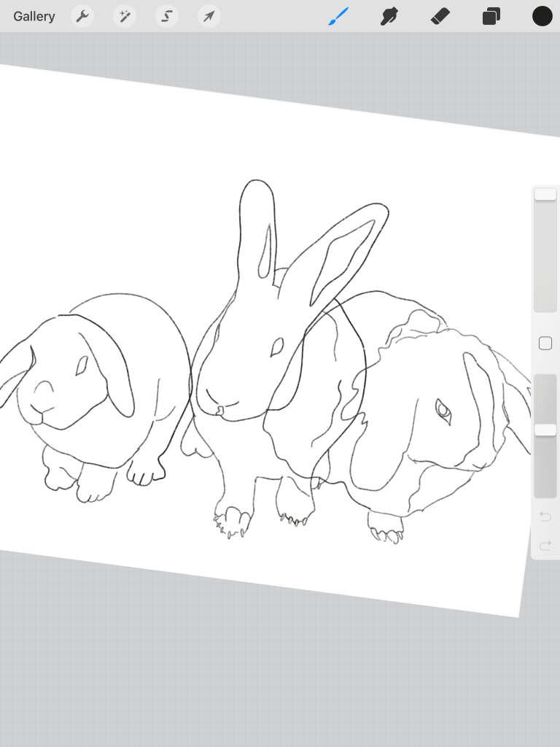Tap the right rabbit's detailed eye
The height and width of the screenshot is (747, 560).
(443, 411)
